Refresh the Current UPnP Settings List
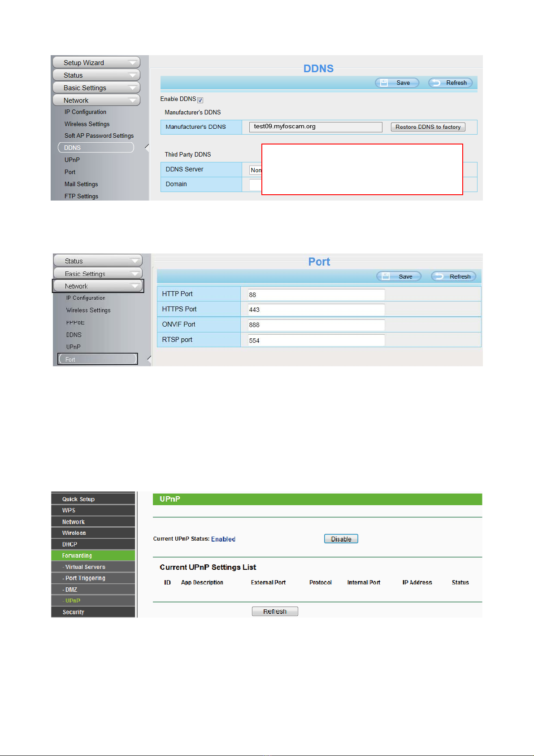This screenshot has width=534, height=756. (x=275, y=611)
